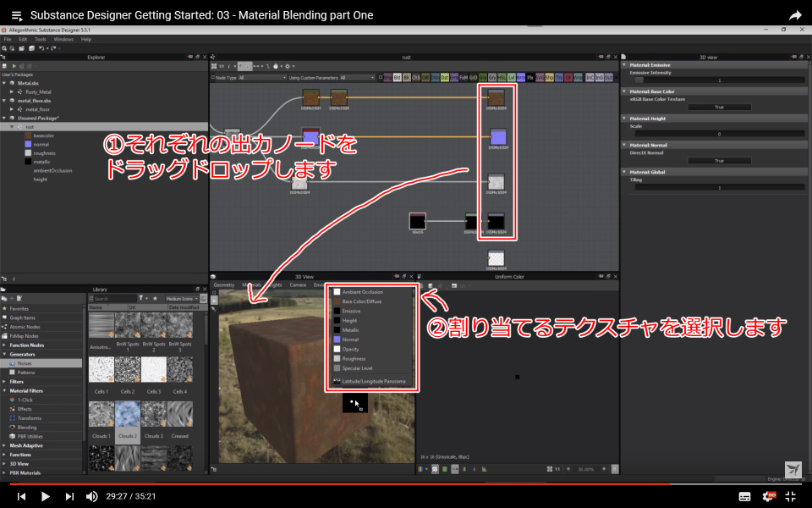Image resolution: width=812 pixels, height=508 pixels.
Task: Click the purple Normal color swatch in texture menu
Action: [337, 340]
